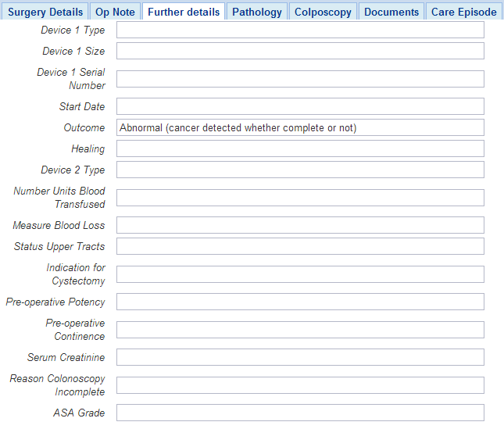Click the Device 2 Type field
This screenshot has height=429, width=504.
300,170
